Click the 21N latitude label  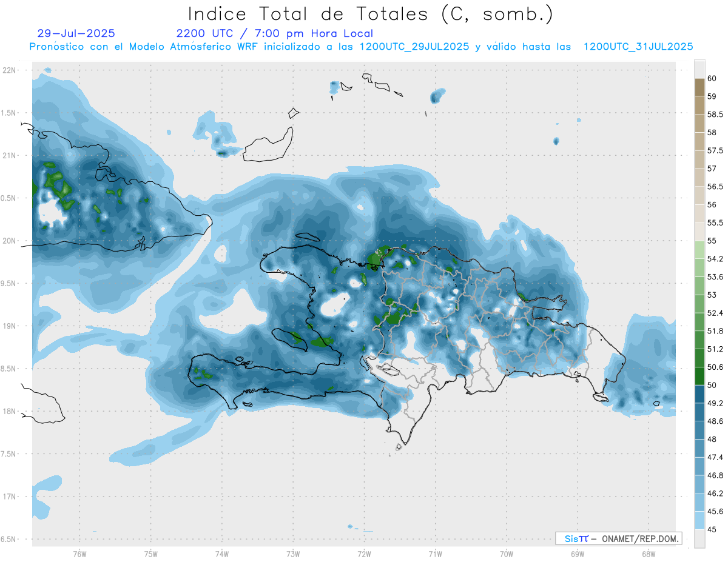[x=10, y=155]
